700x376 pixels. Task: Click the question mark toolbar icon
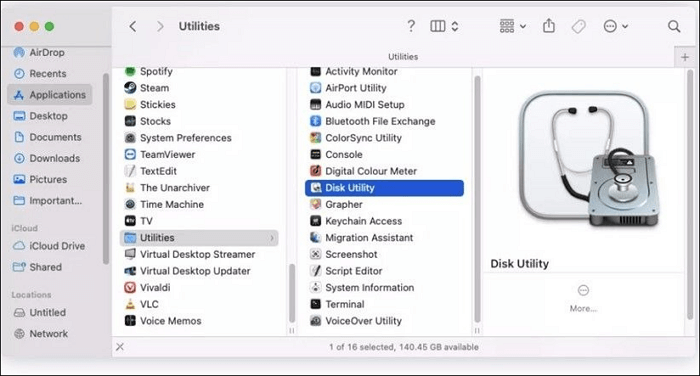point(411,26)
